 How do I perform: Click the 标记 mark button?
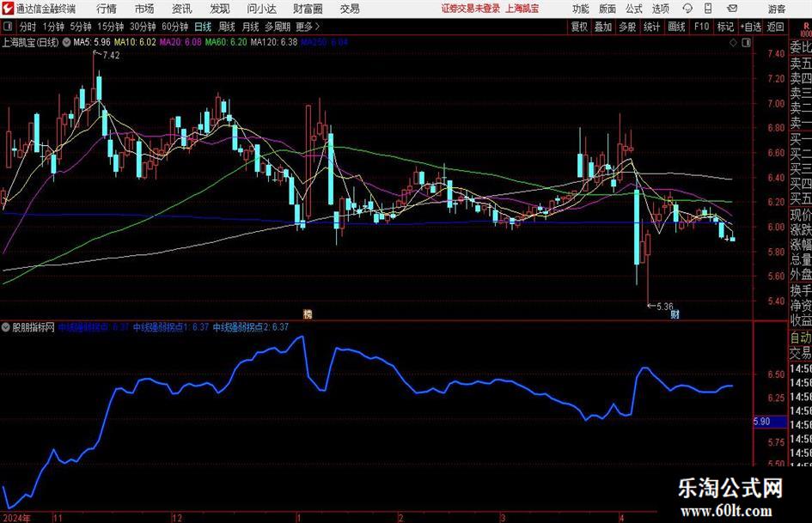[x=725, y=27]
